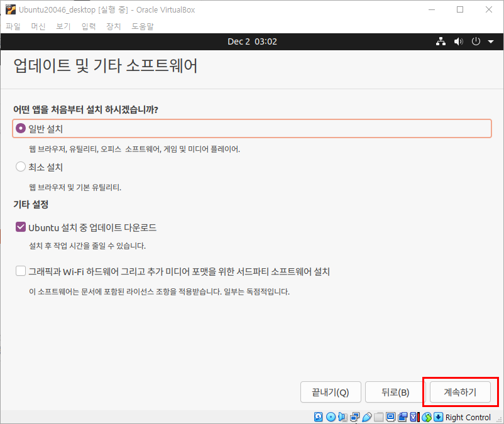Click the 라이선스 조항 description text
504x424 pixels.
[x=159, y=291]
